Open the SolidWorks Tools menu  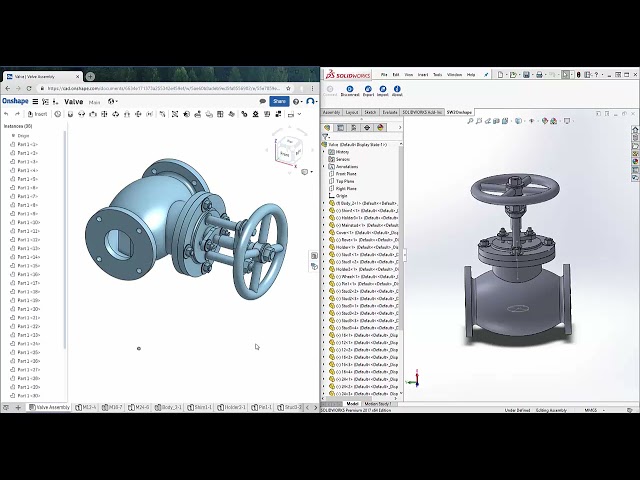(x=437, y=75)
